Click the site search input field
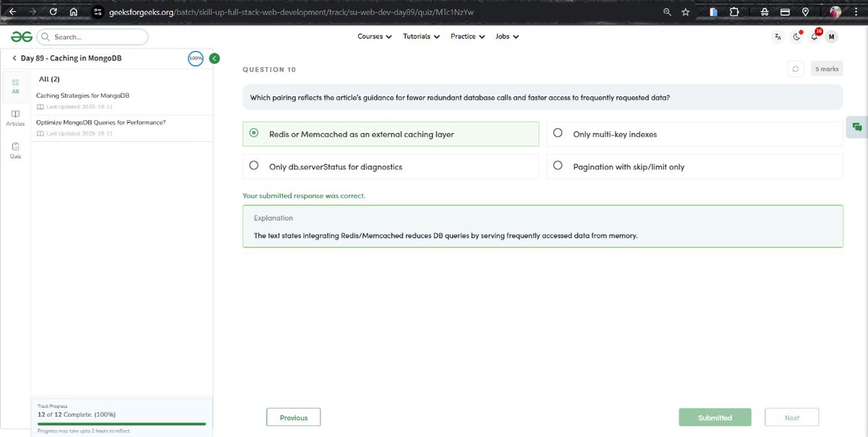The width and height of the screenshot is (868, 437). pos(92,36)
